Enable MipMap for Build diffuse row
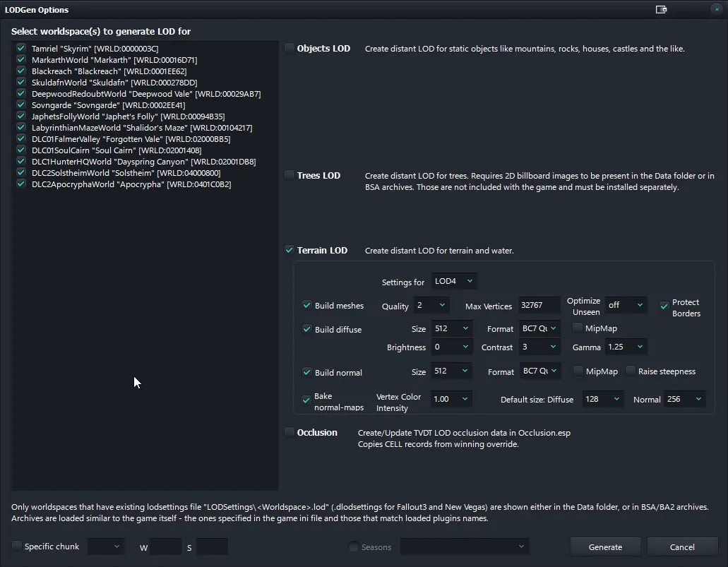Image resolution: width=728 pixels, height=567 pixels. click(577, 328)
